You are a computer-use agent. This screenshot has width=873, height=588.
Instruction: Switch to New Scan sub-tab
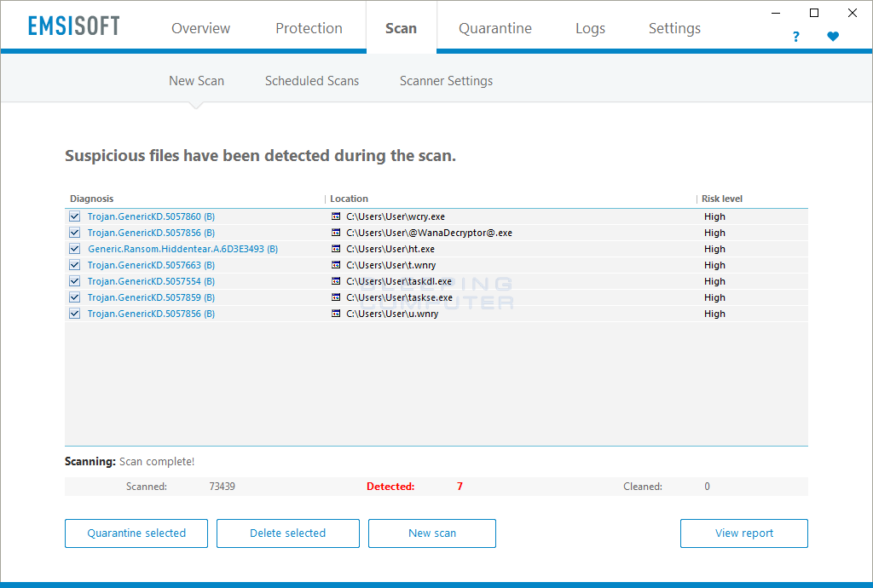click(x=197, y=81)
